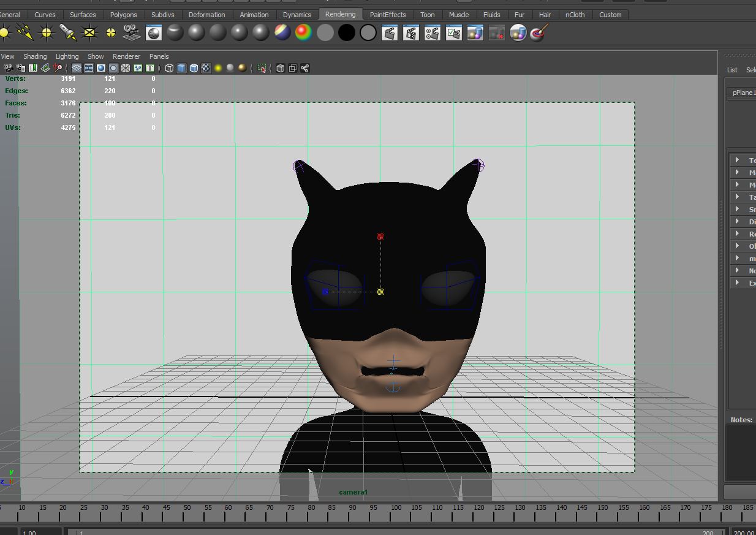Toggle X-ray joints icon
Viewport: 756px width, 535px height.
point(304,68)
